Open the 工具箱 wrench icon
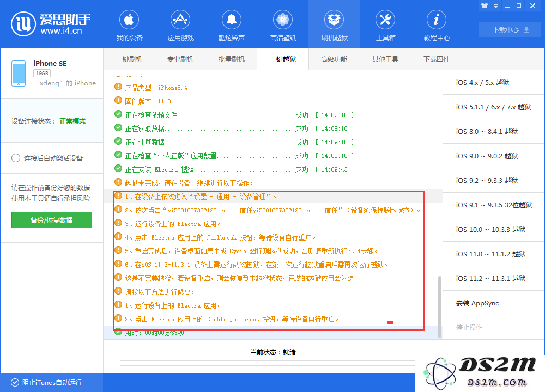 coord(385,20)
